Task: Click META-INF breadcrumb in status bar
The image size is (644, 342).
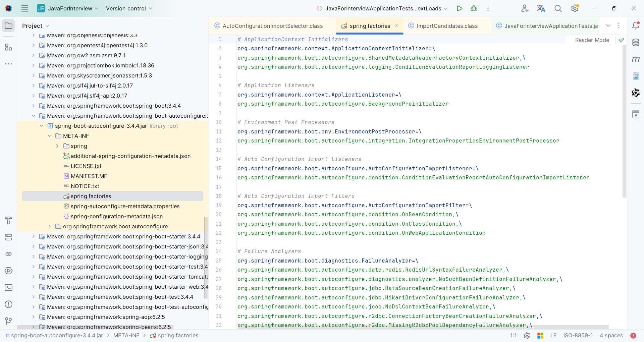Action: [x=126, y=336]
